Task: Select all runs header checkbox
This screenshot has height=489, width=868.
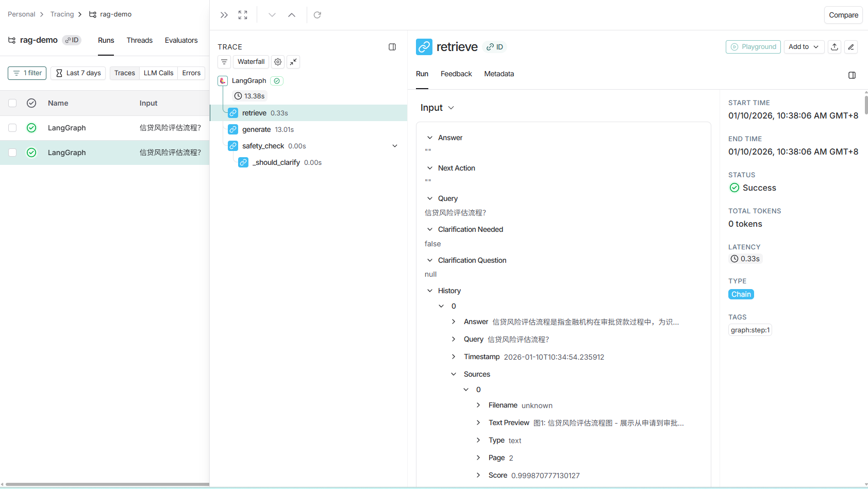Action: pyautogui.click(x=12, y=103)
